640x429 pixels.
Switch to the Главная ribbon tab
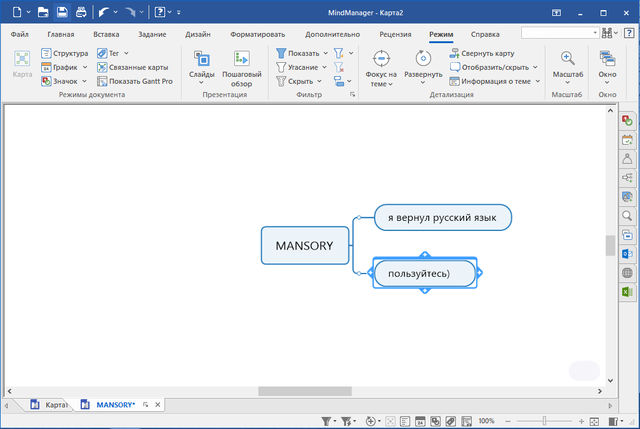click(x=60, y=34)
